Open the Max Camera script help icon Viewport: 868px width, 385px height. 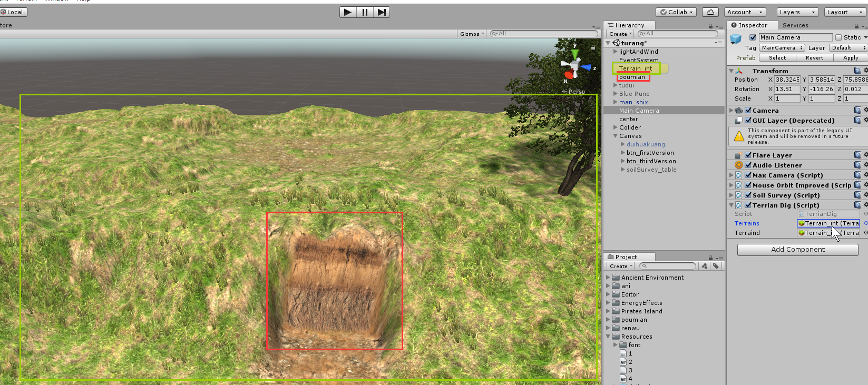(x=857, y=175)
